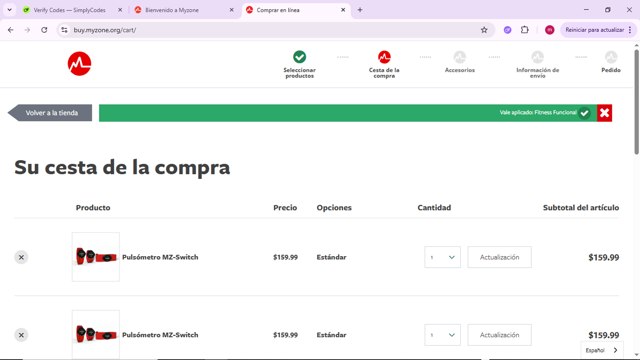This screenshot has width=640, height=360.
Task: Remove second Pulsómetro MZ-Switch from cart
Action: click(21, 335)
